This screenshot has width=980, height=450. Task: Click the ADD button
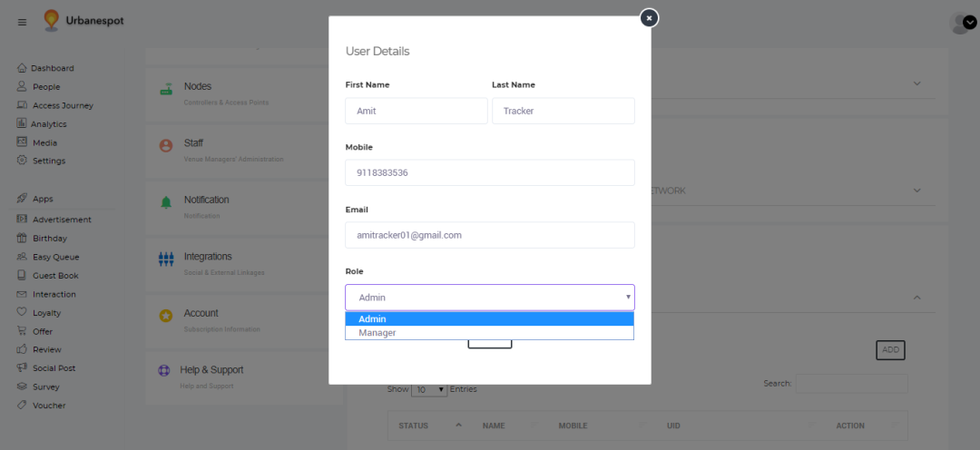click(x=890, y=350)
